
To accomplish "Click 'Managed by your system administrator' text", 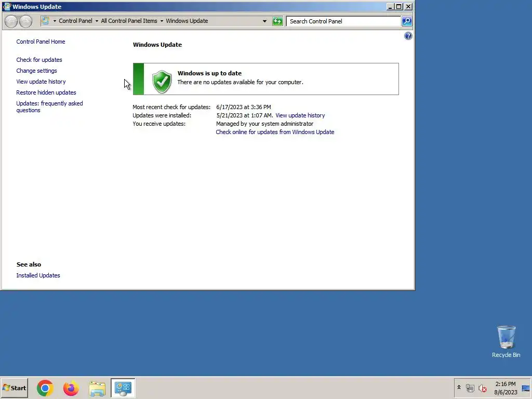I will pyautogui.click(x=264, y=124).
